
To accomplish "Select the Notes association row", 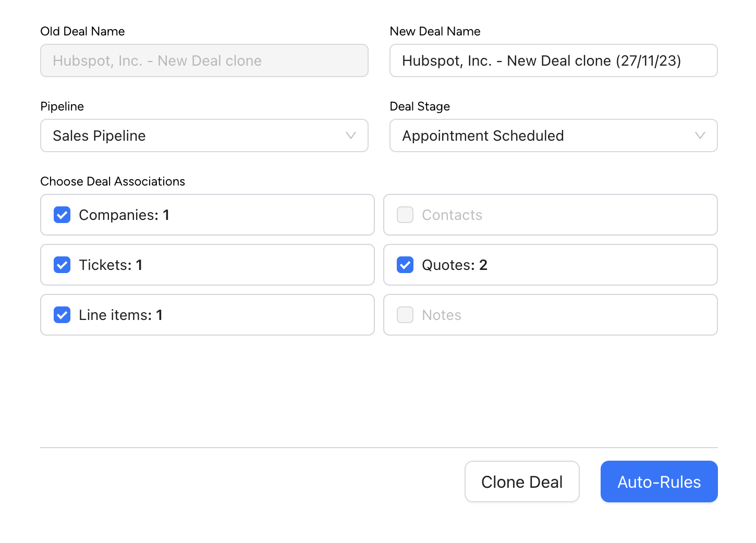I will tap(574, 315).
